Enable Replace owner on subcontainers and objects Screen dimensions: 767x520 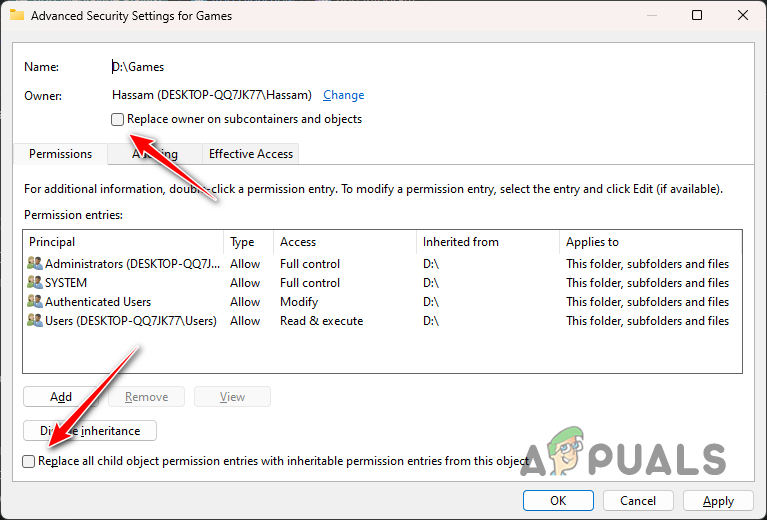pos(117,119)
